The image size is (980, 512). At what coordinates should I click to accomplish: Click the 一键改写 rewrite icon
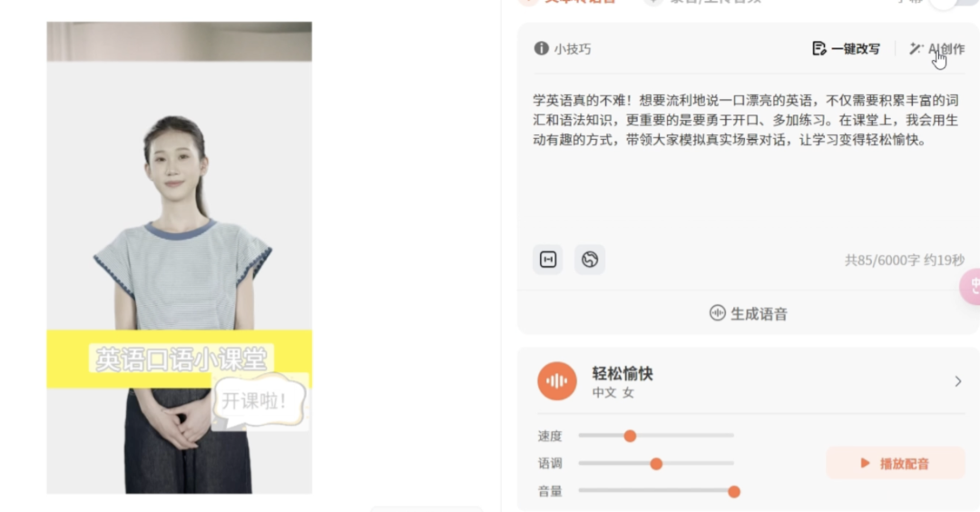tap(818, 48)
